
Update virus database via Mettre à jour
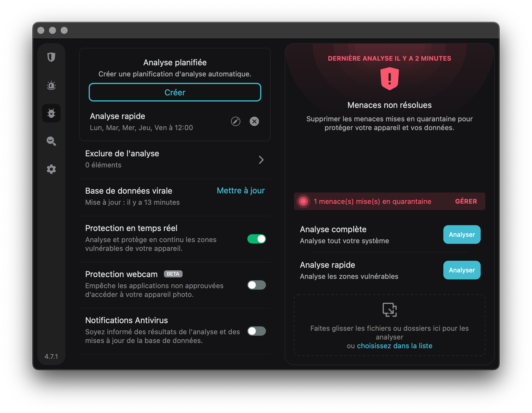point(241,190)
